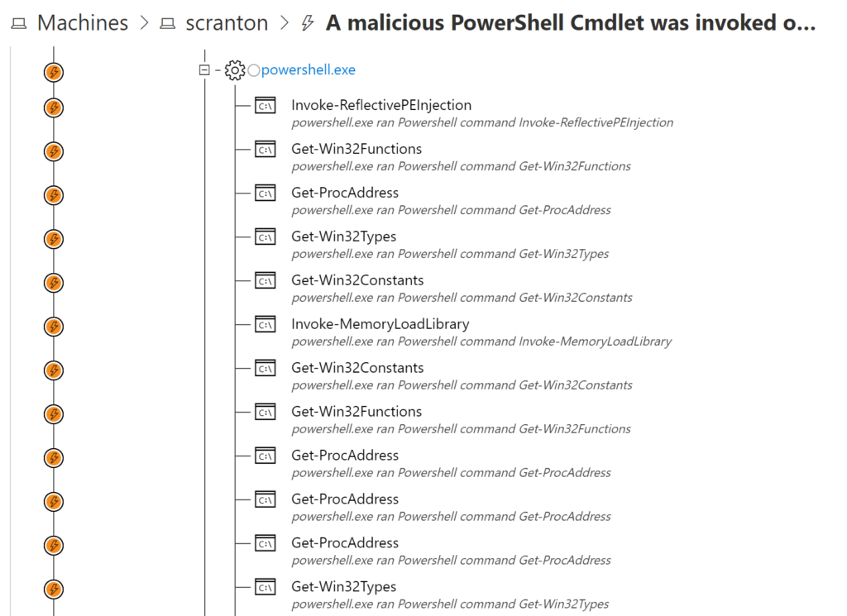The height and width of the screenshot is (616, 847).
Task: Select the topmost orange alert event icon
Action: [53, 72]
